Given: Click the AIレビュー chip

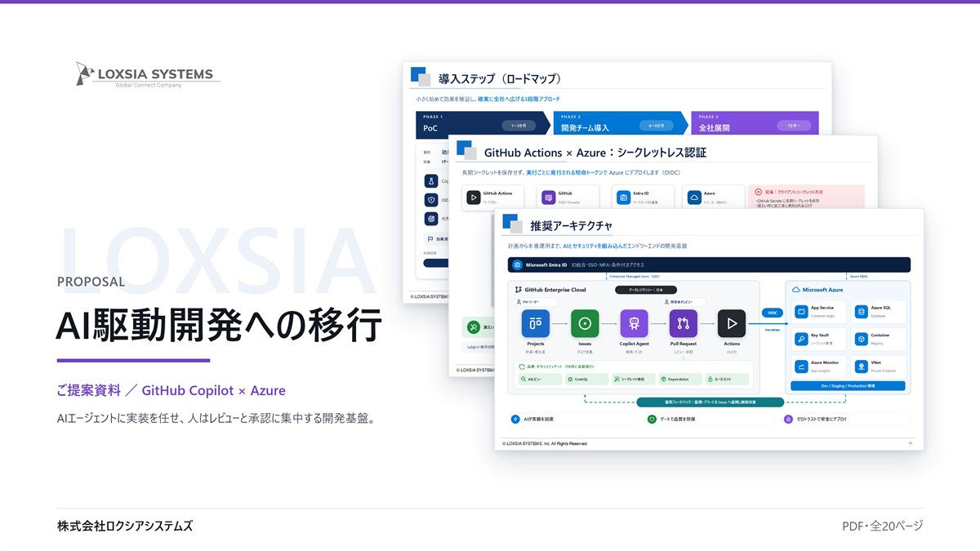Looking at the screenshot, I should (x=541, y=380).
